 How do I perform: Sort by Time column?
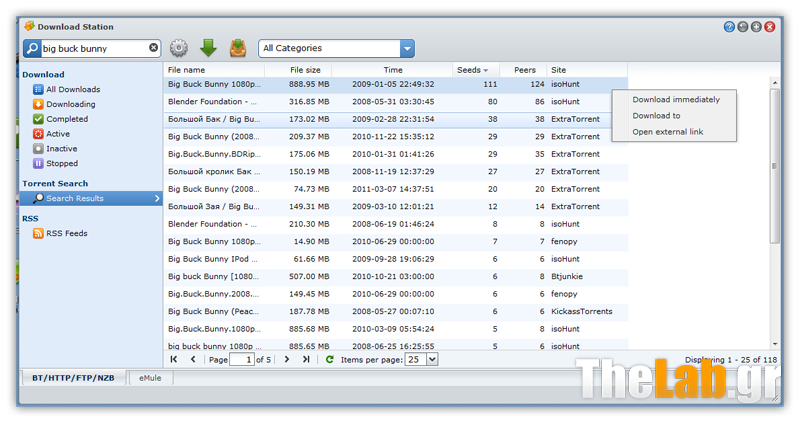point(392,70)
